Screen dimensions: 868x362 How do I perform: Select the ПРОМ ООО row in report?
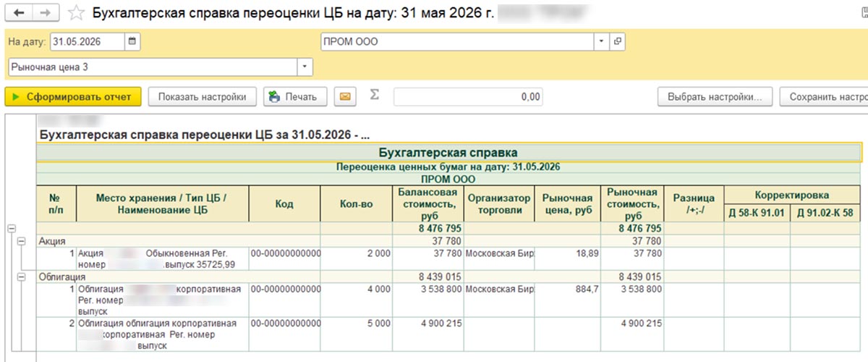[448, 178]
